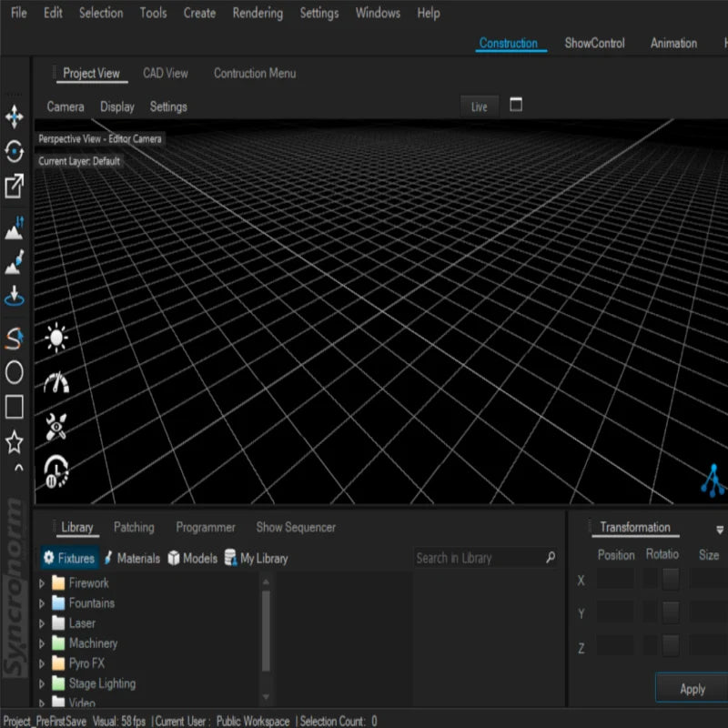Screen dimensions: 728x728
Task: Click the drop-to-ground arrow icon
Action: [x=15, y=297]
